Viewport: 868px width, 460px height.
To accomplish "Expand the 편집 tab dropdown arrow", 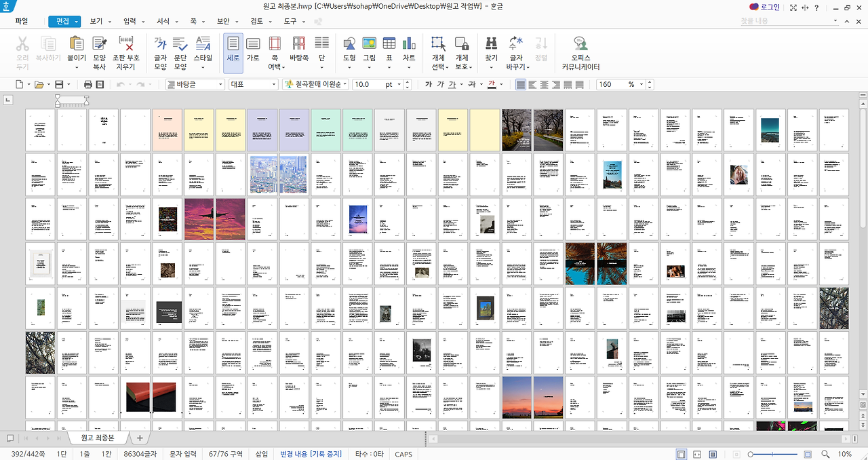I will click(77, 22).
